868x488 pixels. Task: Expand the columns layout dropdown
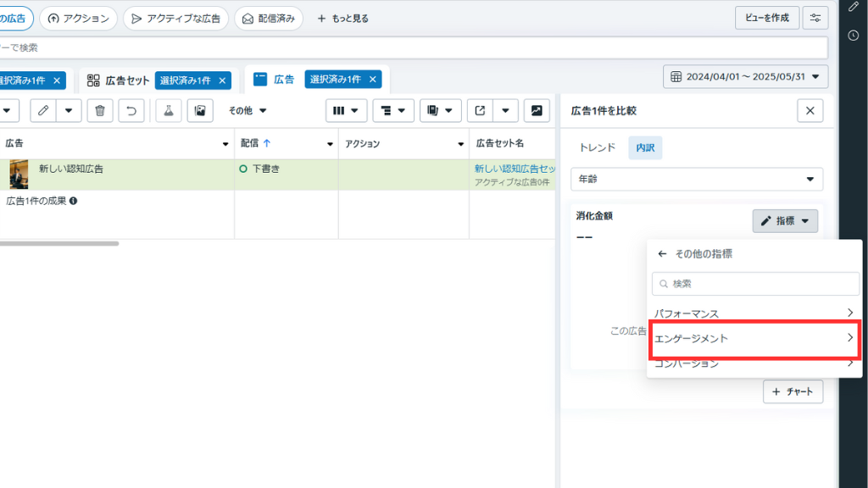pos(347,110)
